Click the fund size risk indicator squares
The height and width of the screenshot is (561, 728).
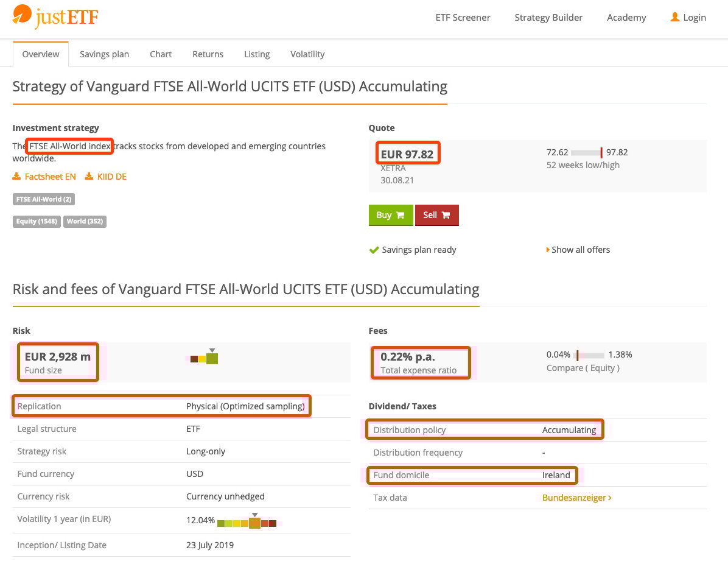(205, 358)
